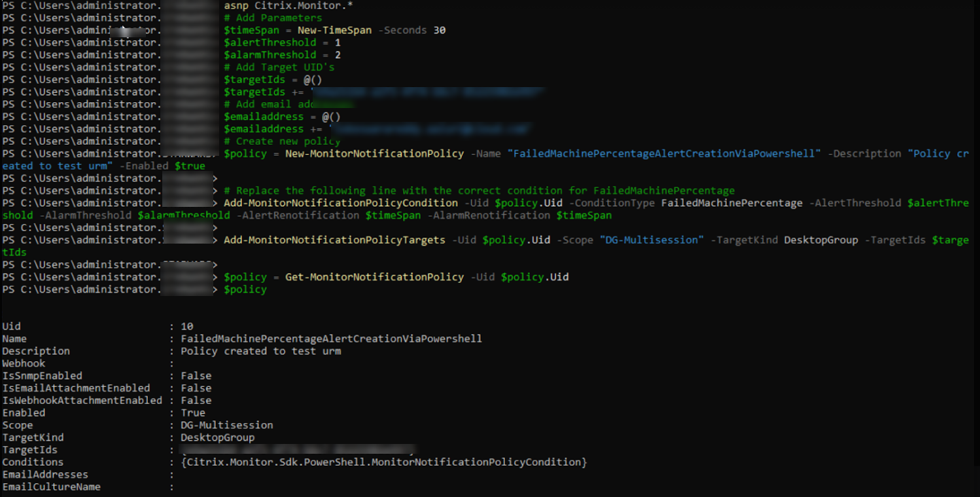Click the Enabled property's True value
The image size is (980, 497).
coord(193,413)
